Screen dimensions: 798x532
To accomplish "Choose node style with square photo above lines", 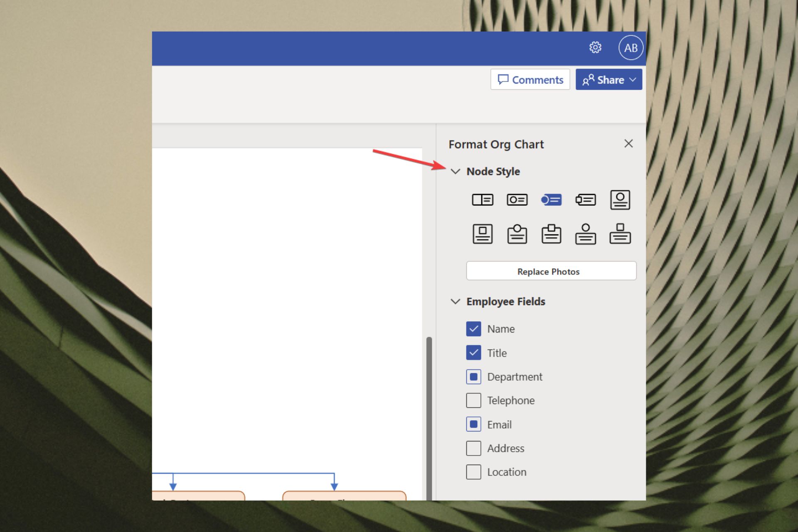I will [x=620, y=234].
